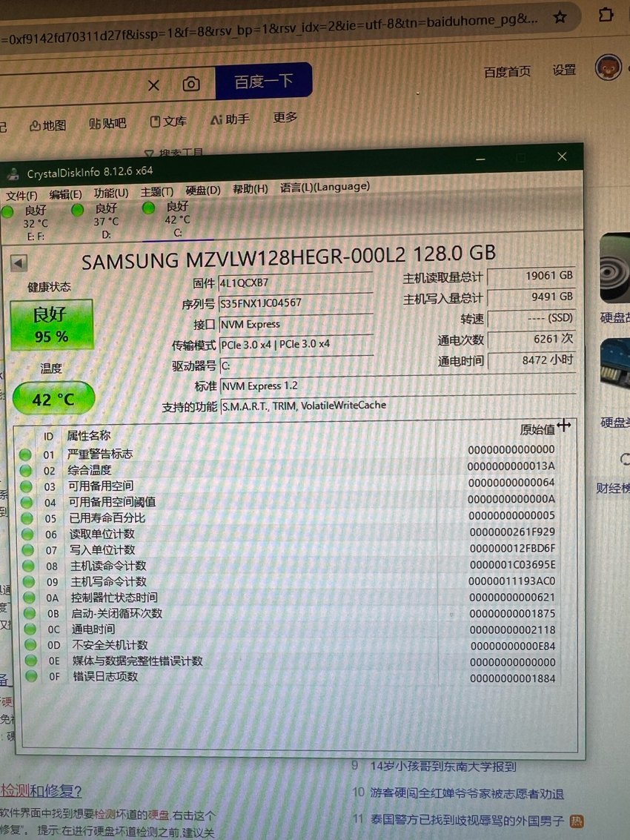Open the browser extensions puzzle icon

point(606,15)
